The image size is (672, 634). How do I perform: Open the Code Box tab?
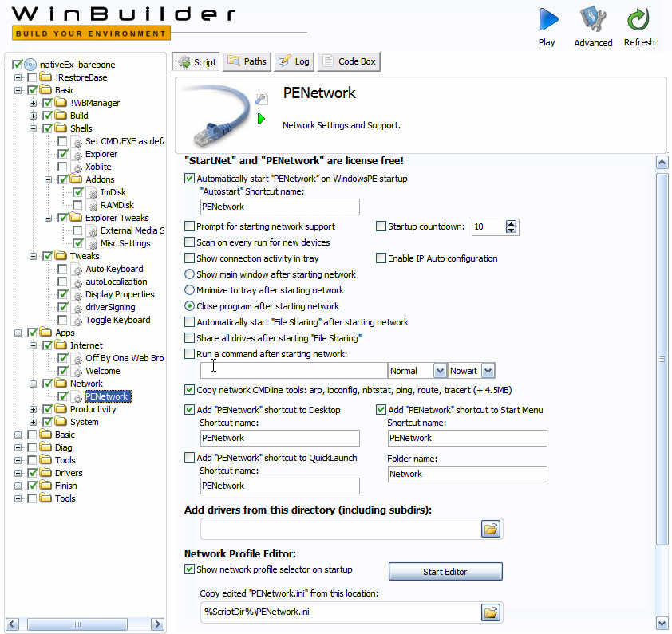[x=349, y=61]
